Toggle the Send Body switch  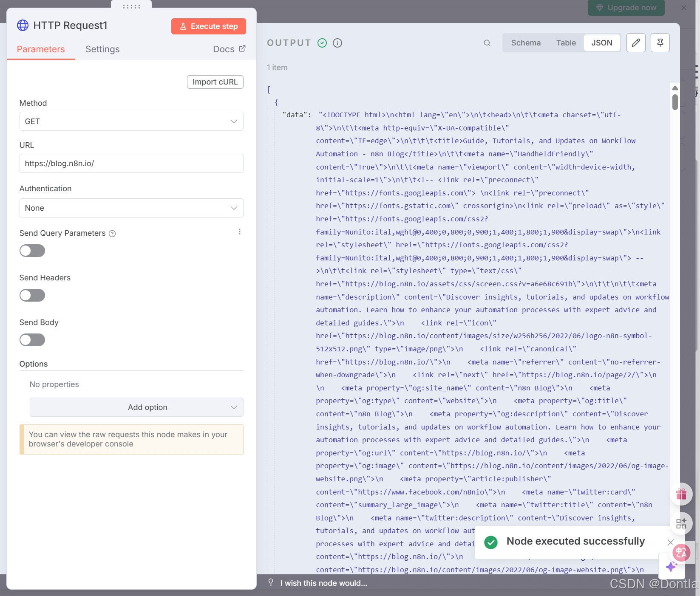coord(32,340)
